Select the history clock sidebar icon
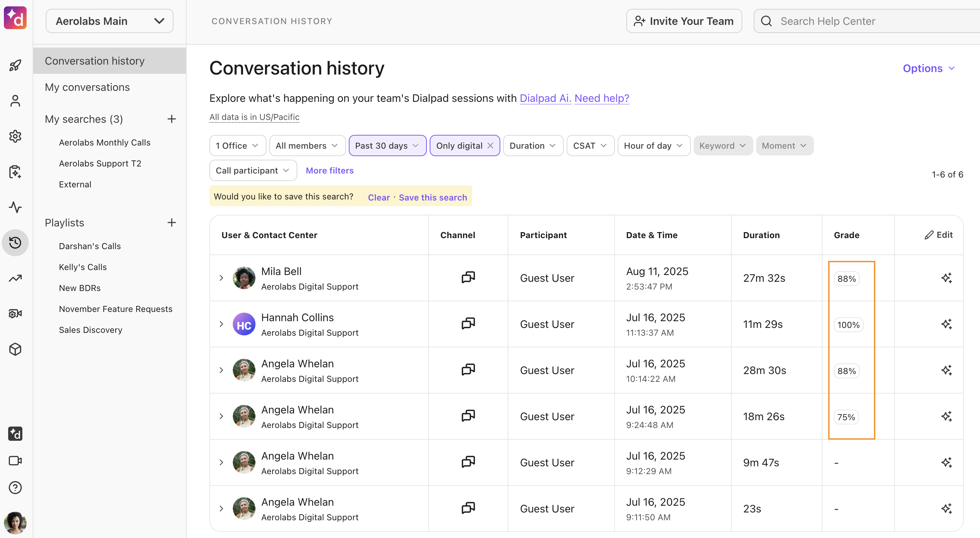This screenshot has height=538, width=980. (15, 243)
